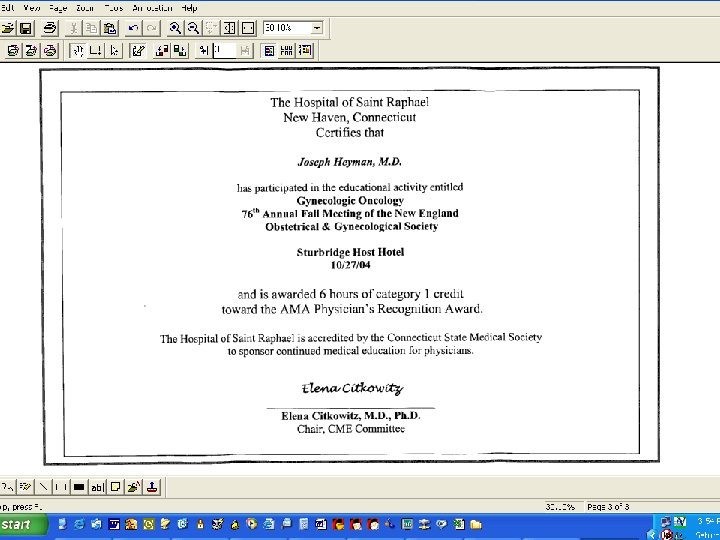Click the 'Page 3 of 3' status text
The height and width of the screenshot is (540, 720).
point(608,507)
